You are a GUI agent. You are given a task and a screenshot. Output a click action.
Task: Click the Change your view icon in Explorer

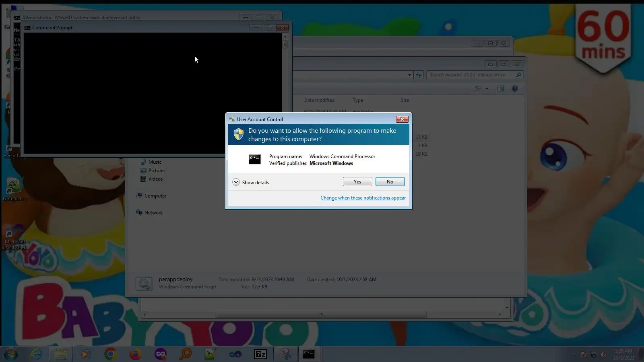tap(478, 88)
